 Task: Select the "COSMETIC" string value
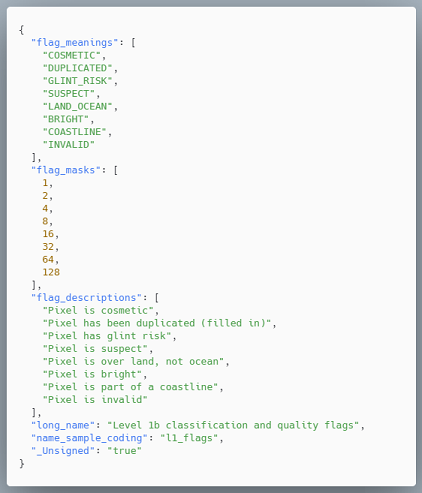72,55
